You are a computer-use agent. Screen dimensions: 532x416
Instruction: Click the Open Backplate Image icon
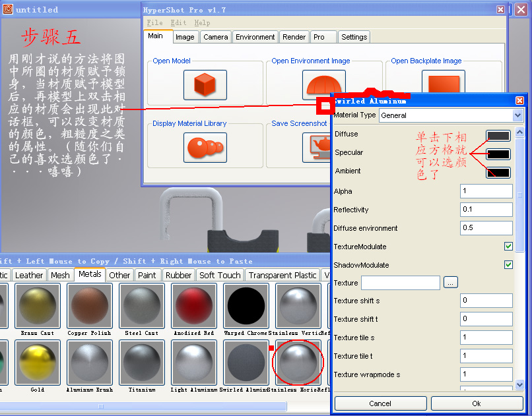click(x=443, y=82)
